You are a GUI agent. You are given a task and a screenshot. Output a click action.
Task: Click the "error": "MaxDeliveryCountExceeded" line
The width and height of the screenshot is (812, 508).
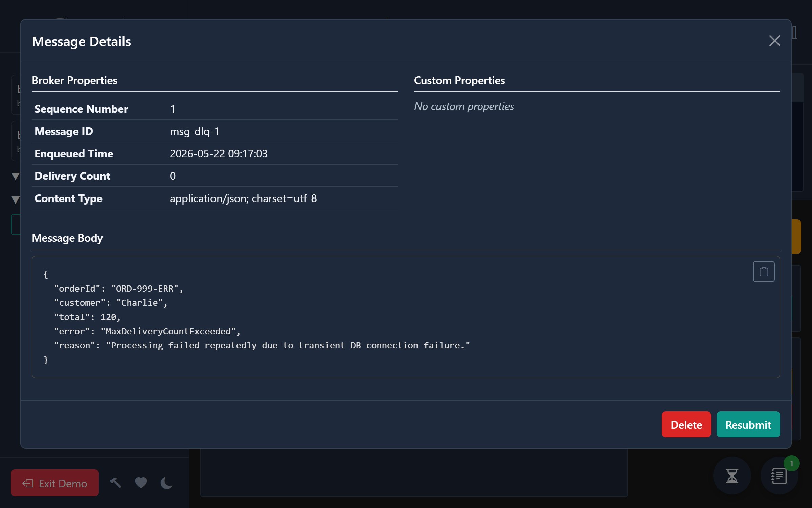tap(147, 331)
